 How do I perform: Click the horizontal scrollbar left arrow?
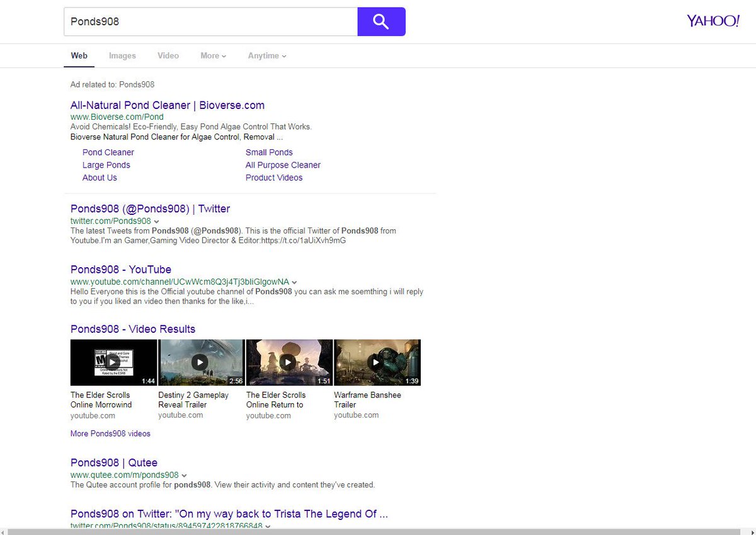tap(4, 532)
